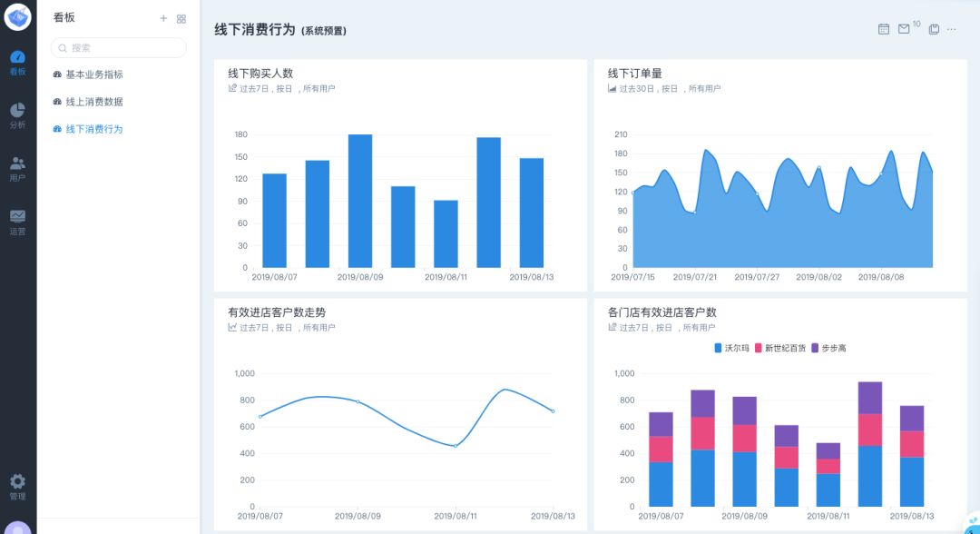Image resolution: width=980 pixels, height=534 pixels.
Task: Click the grid view icon beside 看板
Action: pyautogui.click(x=181, y=18)
